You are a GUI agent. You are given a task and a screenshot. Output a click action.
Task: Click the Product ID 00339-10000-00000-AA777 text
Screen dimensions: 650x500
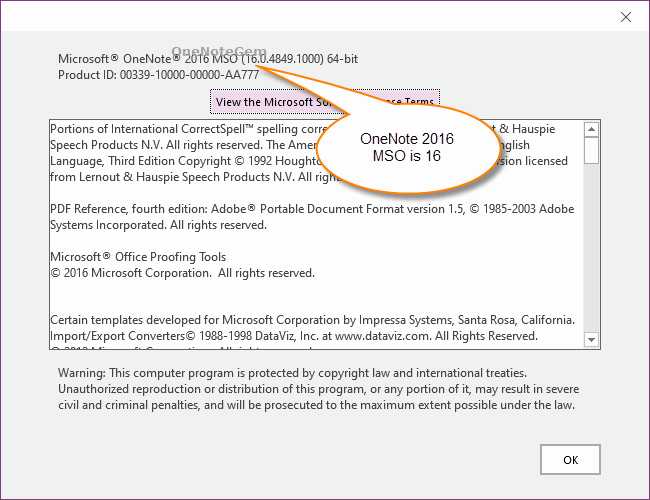point(158,75)
